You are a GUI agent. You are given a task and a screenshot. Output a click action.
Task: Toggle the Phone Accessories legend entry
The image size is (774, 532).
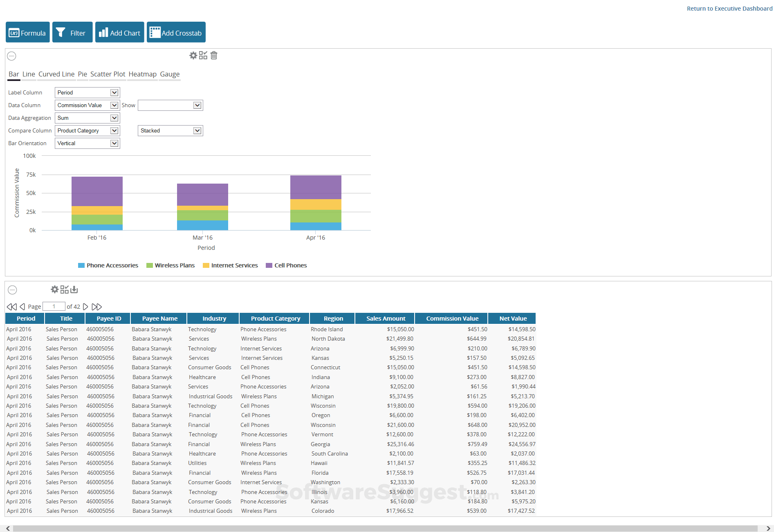(x=108, y=265)
